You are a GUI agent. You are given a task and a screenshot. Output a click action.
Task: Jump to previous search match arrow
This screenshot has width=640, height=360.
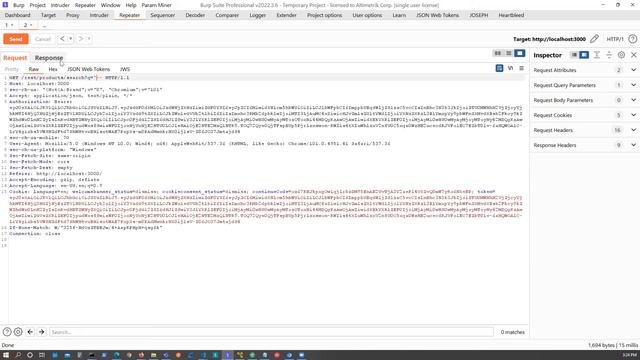point(30,332)
